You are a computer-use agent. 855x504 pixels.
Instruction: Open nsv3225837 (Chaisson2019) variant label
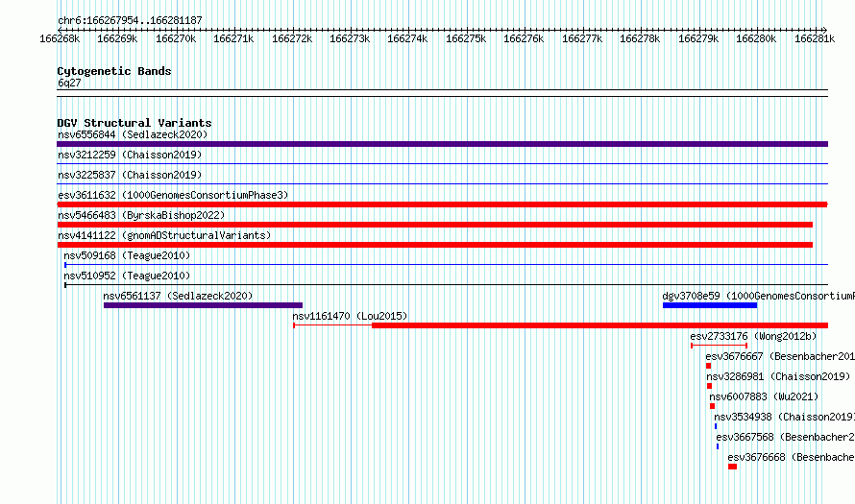point(130,175)
